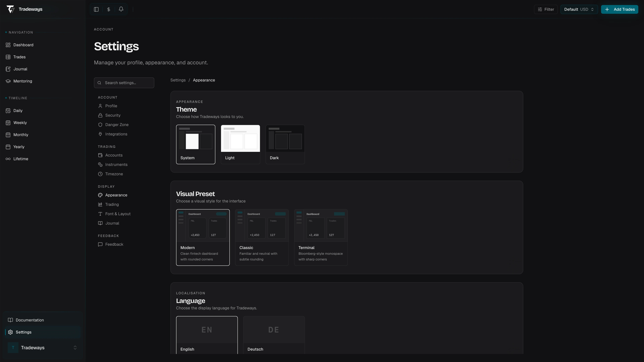The width and height of the screenshot is (644, 362).
Task: Open the Filter panel
Action: pyautogui.click(x=546, y=9)
